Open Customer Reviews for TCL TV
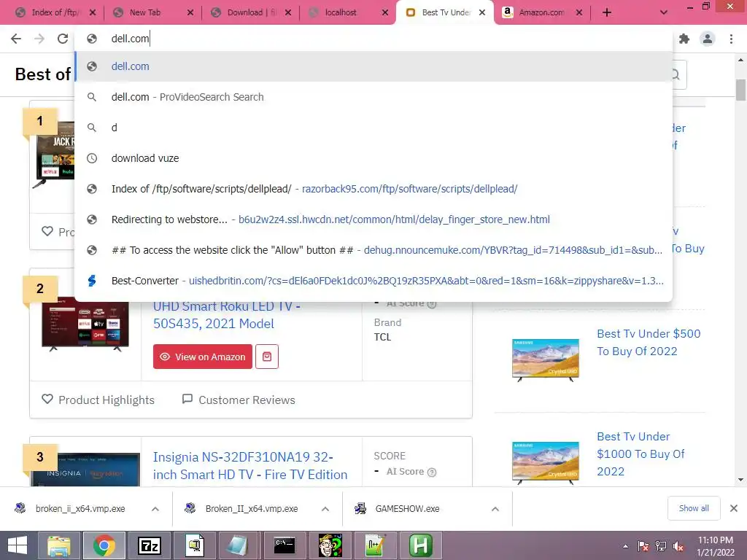This screenshot has height=560, width=747. tap(239, 400)
